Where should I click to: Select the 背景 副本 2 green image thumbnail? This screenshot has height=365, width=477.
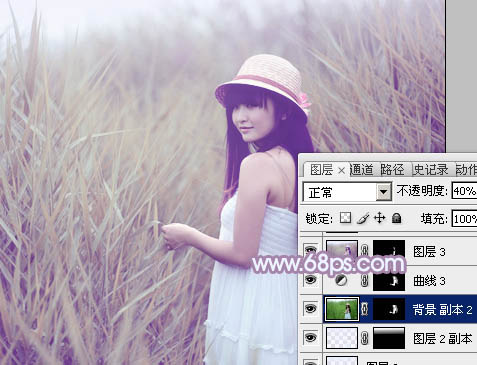point(342,309)
